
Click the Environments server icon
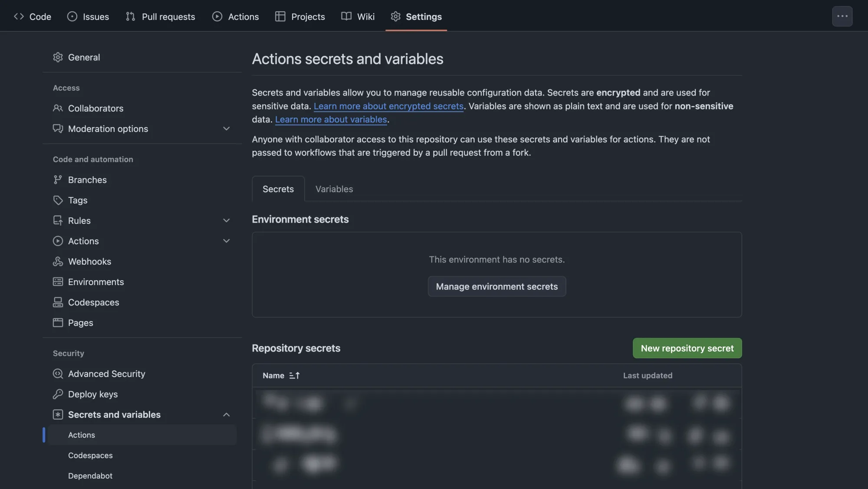(58, 282)
